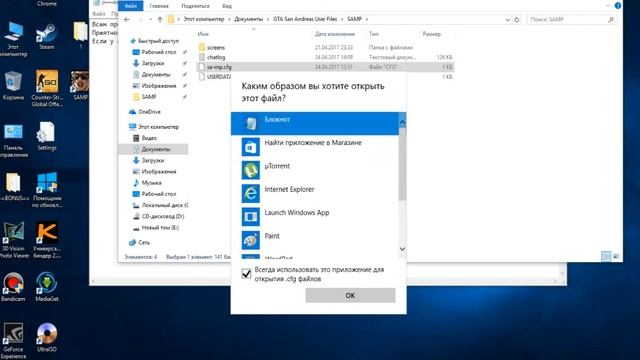Pick Internet Explorer from the list
The image size is (640, 360).
click(315, 193)
